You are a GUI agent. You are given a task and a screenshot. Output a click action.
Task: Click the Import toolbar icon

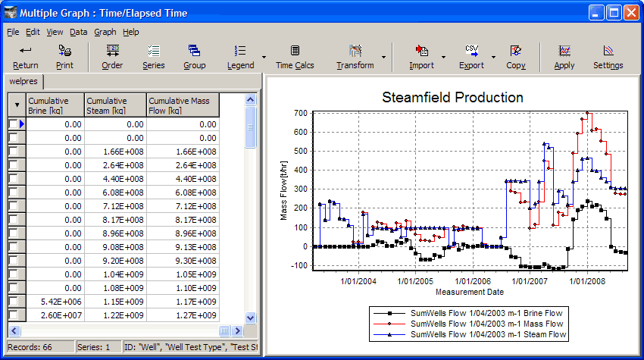pos(421,51)
